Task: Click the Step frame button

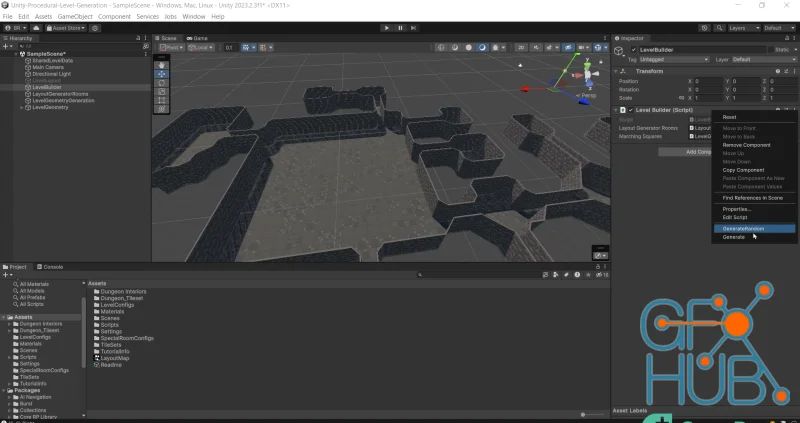Action: (x=413, y=28)
